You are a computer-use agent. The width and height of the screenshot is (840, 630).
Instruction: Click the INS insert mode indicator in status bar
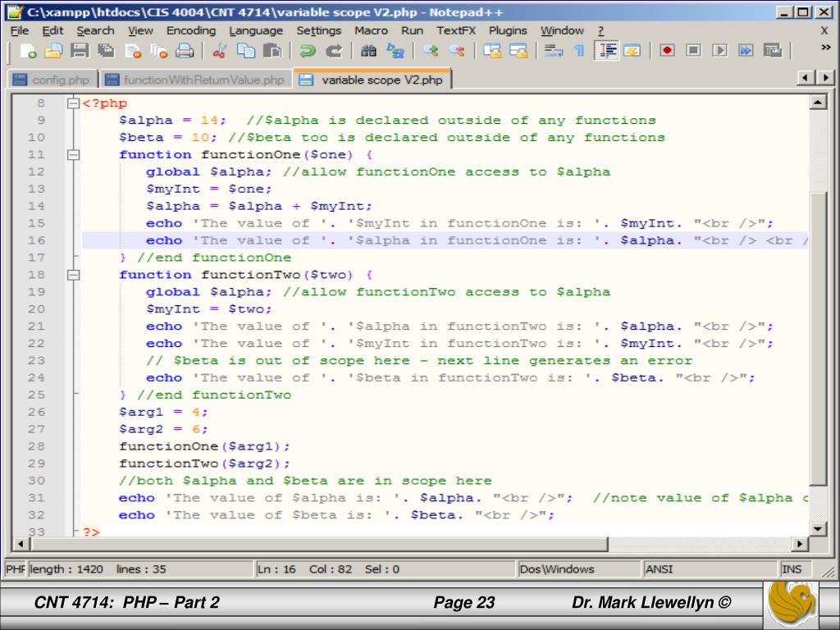792,568
